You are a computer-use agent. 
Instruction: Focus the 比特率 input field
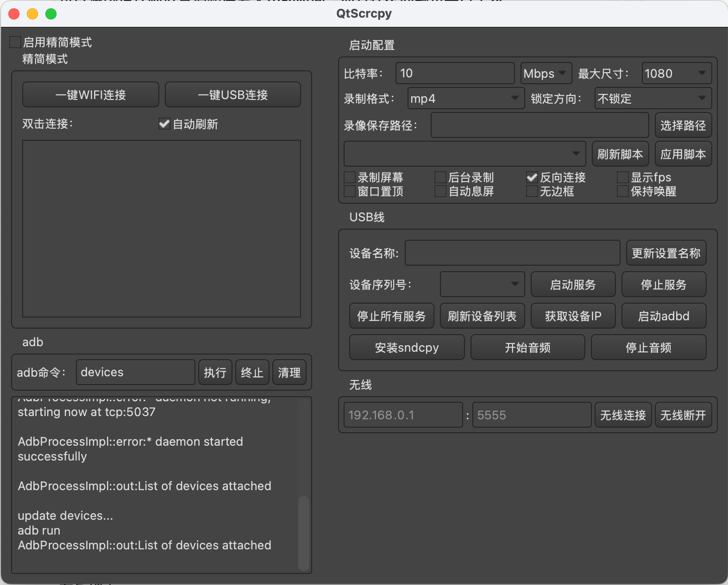click(x=455, y=73)
